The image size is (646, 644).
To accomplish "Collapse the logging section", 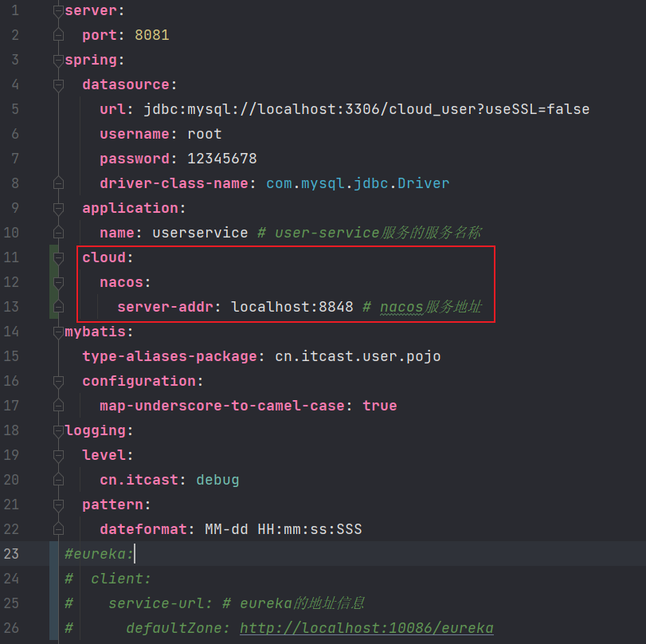I will (58, 430).
